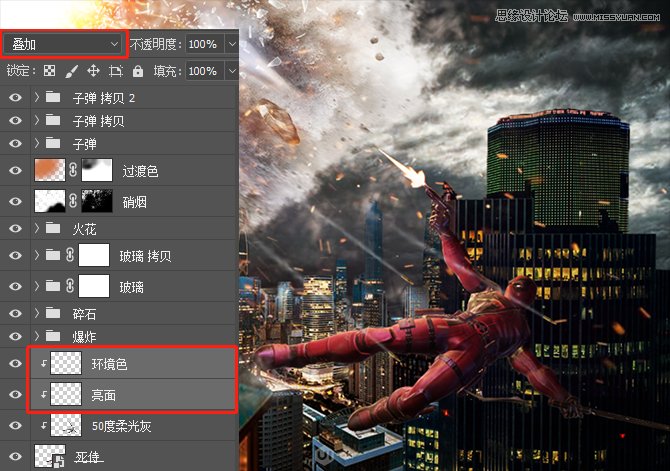670x471 pixels.
Task: Hide the 子弹 拷贝 group
Action: (x=15, y=121)
